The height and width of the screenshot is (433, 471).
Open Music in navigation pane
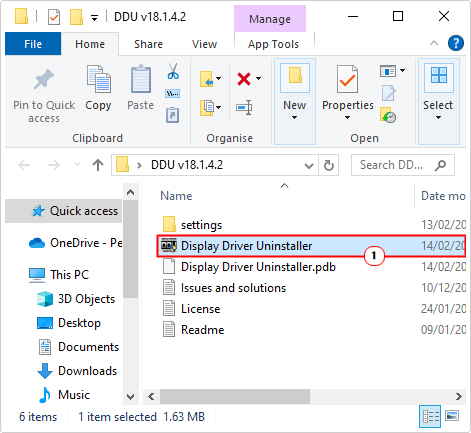click(x=64, y=395)
